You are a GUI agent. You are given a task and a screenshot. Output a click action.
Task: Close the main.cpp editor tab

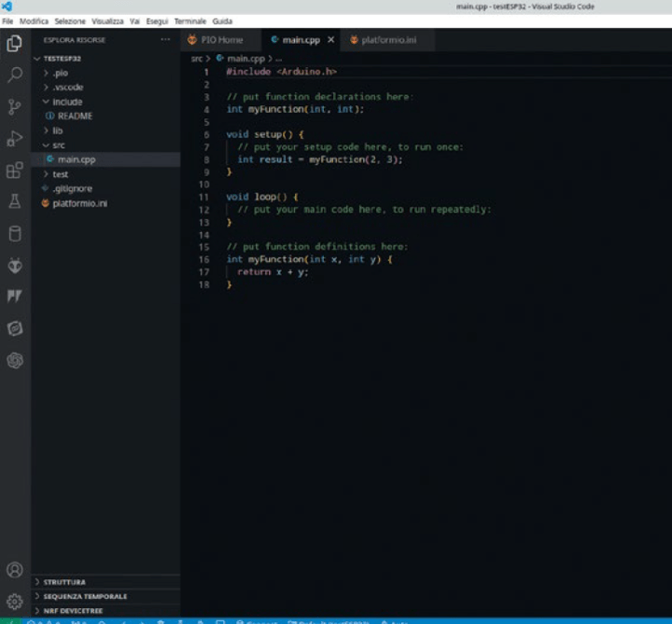tap(330, 40)
